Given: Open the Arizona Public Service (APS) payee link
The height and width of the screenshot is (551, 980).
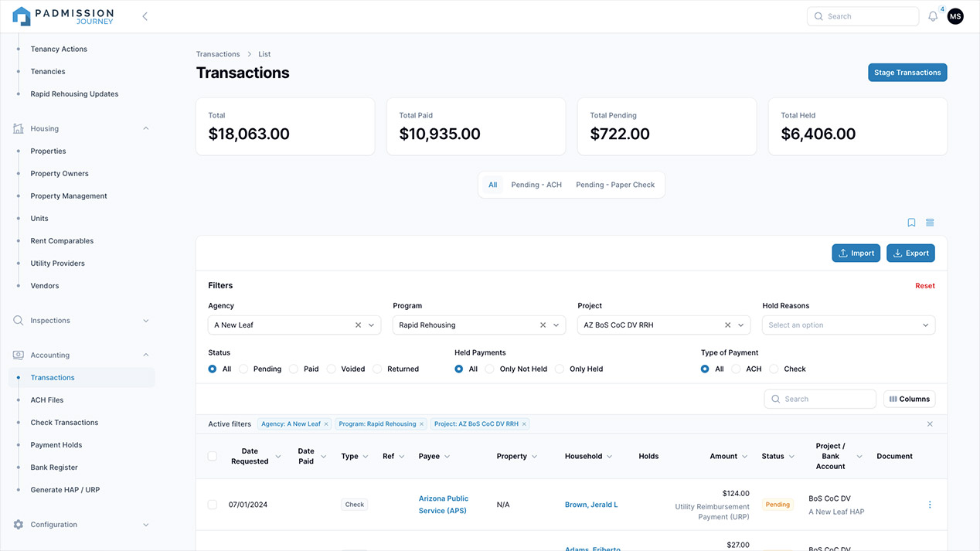Looking at the screenshot, I should [444, 505].
